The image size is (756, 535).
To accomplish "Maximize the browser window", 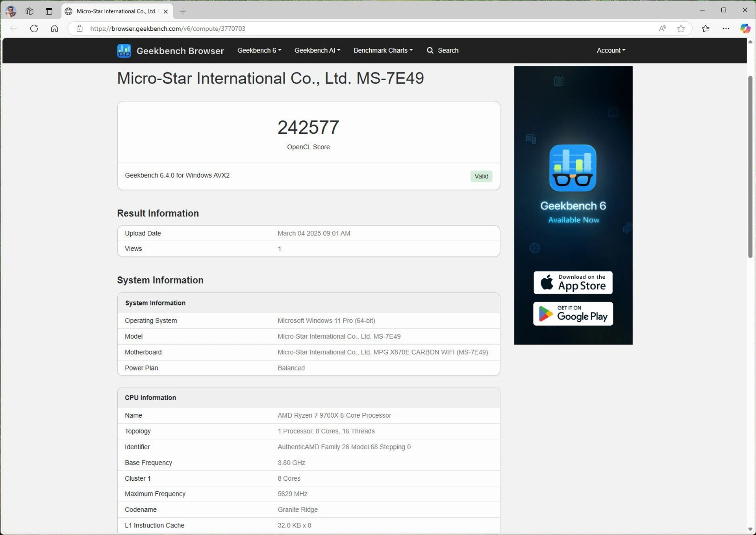I will (723, 10).
